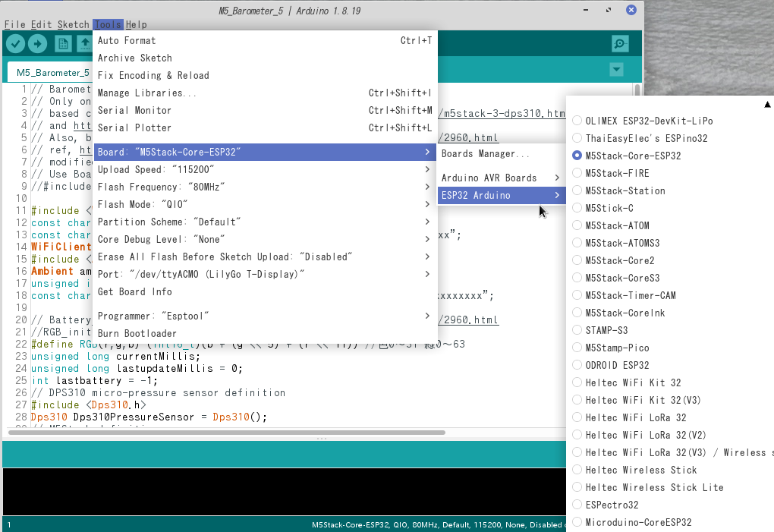Click the Open sketch toolbar icon

pyautogui.click(x=85, y=44)
